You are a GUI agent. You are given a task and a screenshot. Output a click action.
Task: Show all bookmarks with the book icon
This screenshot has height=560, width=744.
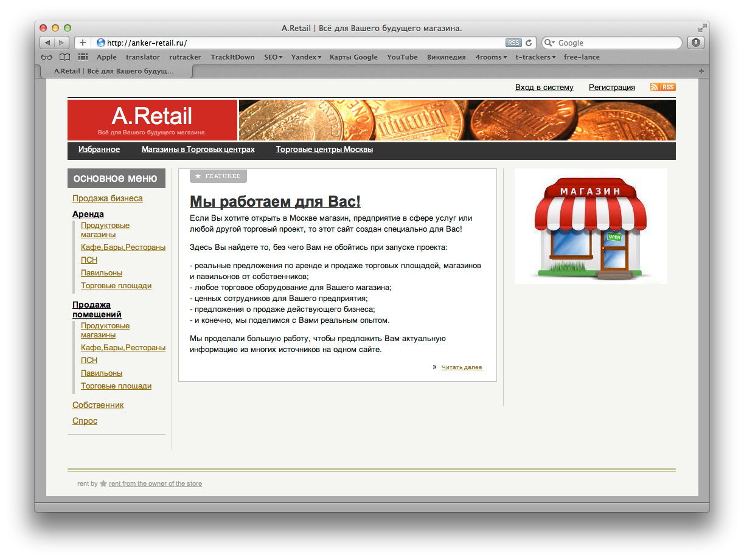click(x=64, y=57)
